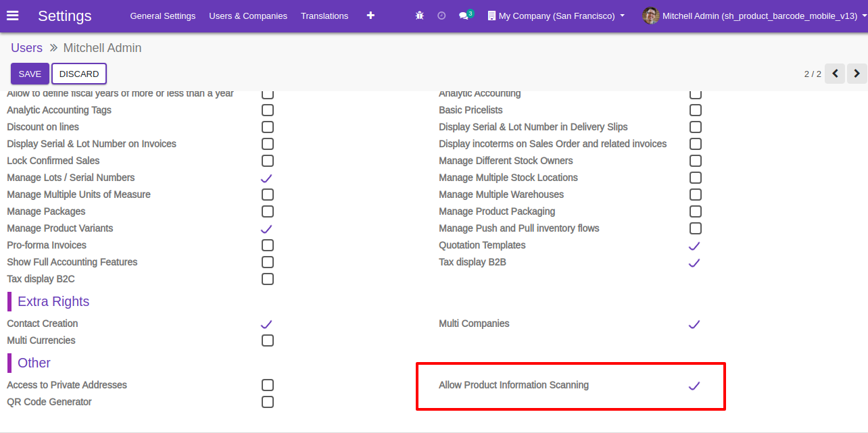Open the Users & Companies menu
The image size is (868, 433).
click(248, 16)
